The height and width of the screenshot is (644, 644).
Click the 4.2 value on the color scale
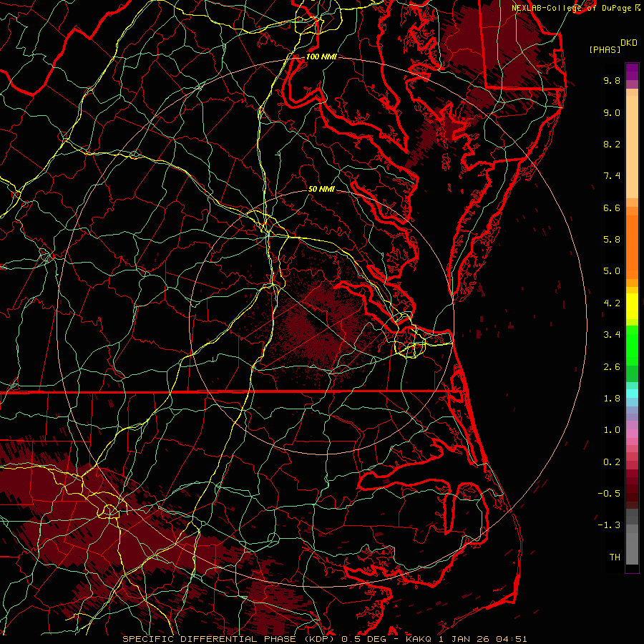612,303
